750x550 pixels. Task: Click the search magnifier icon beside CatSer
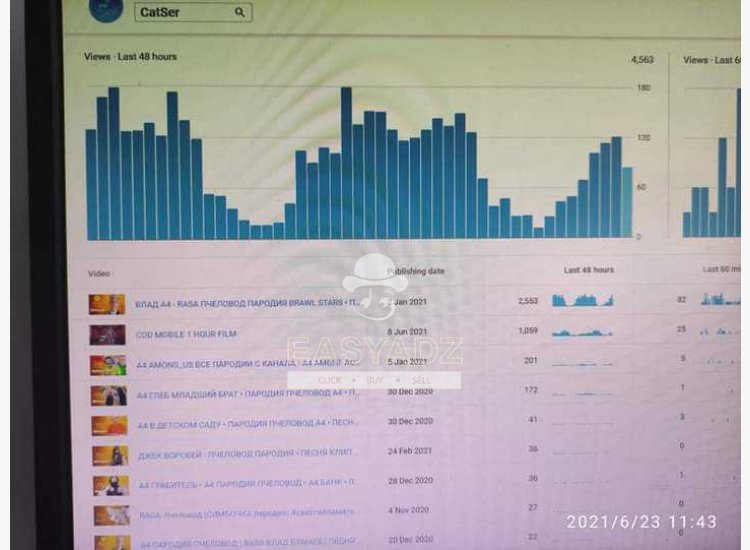coord(240,12)
